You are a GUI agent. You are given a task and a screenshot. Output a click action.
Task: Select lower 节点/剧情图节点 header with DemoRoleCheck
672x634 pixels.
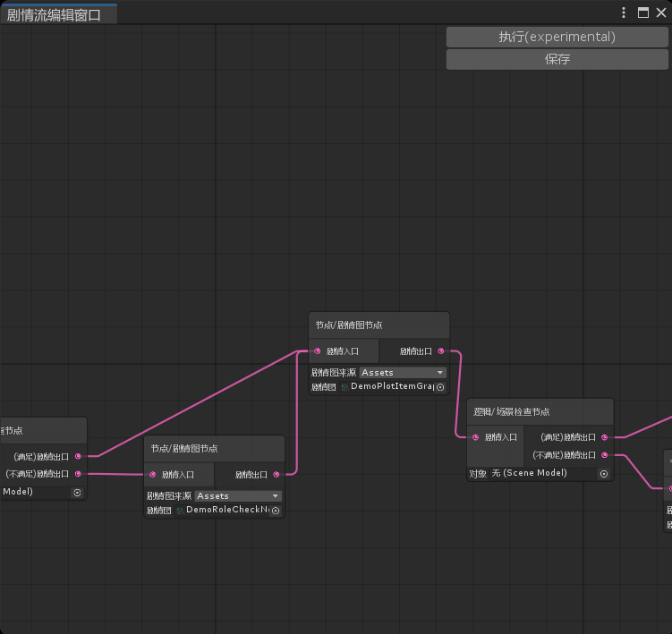[x=214, y=449]
